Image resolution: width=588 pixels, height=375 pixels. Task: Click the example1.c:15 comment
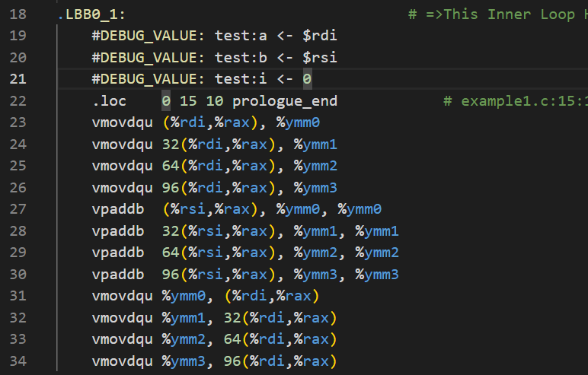click(x=524, y=101)
